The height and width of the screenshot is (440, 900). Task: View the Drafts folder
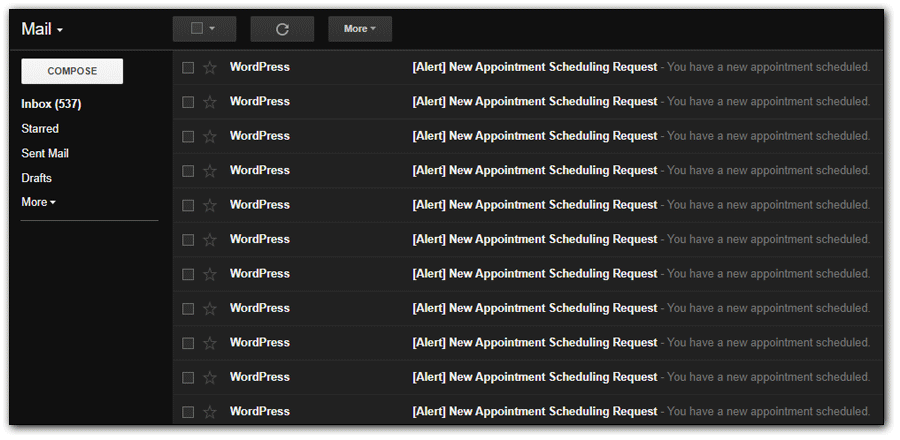click(37, 178)
